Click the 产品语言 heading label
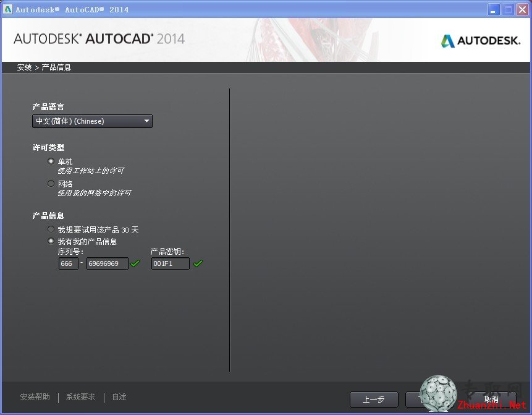This screenshot has height=415, width=532. [x=48, y=107]
